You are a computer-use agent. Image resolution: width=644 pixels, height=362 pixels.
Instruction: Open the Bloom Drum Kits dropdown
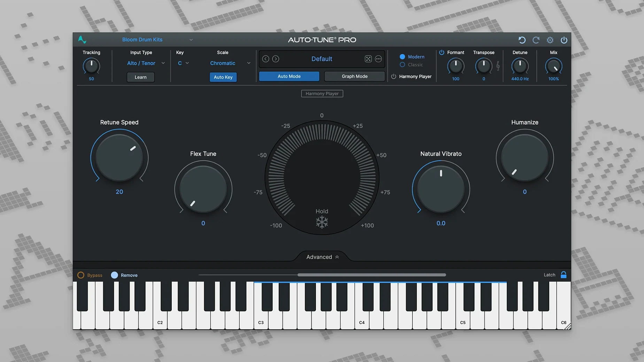[157, 40]
